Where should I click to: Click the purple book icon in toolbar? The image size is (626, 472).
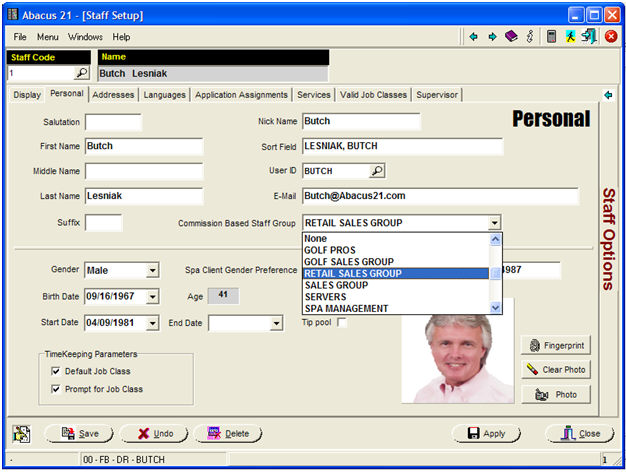[x=511, y=36]
